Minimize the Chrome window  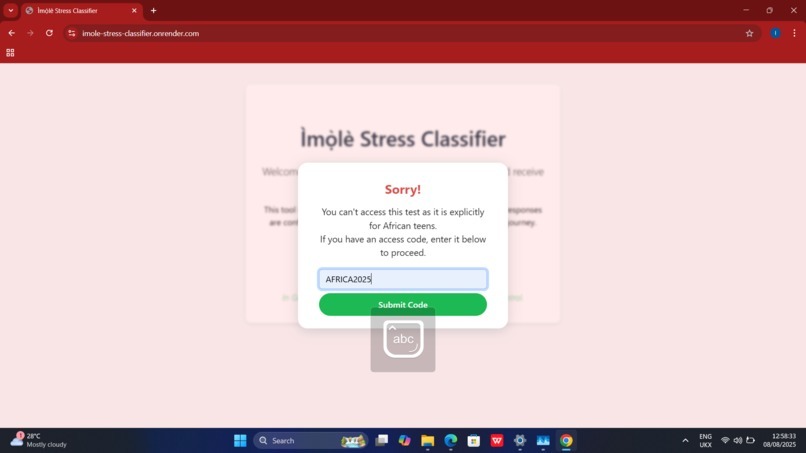746,10
